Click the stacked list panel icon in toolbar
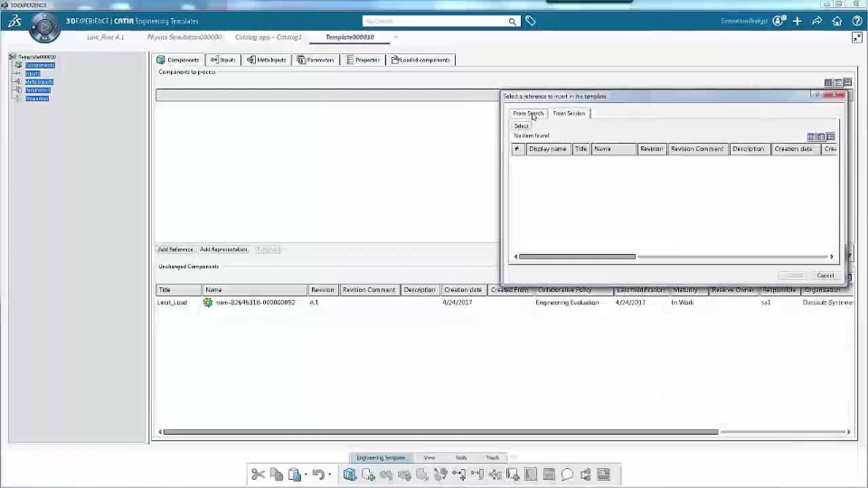Screen dimensions: 868x488 549,474
